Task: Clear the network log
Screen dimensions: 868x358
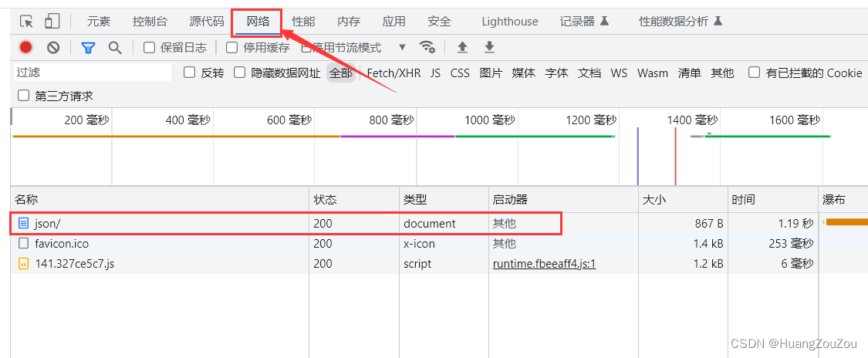Action: tap(53, 48)
